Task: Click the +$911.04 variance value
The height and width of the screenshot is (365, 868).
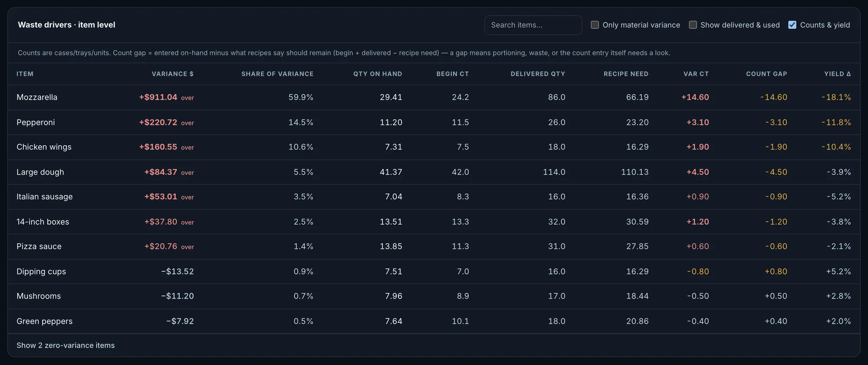Action: coord(158,97)
